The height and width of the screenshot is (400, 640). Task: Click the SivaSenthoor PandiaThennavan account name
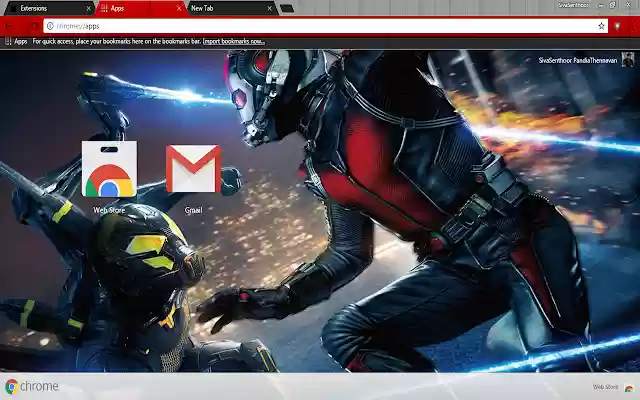578,60
